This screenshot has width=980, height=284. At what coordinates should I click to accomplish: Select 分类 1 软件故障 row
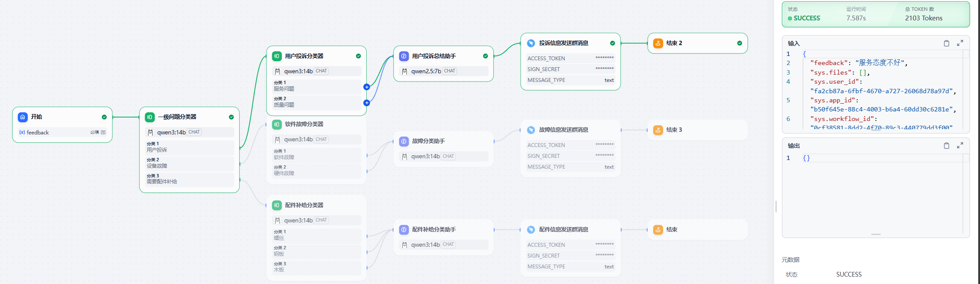click(316, 154)
